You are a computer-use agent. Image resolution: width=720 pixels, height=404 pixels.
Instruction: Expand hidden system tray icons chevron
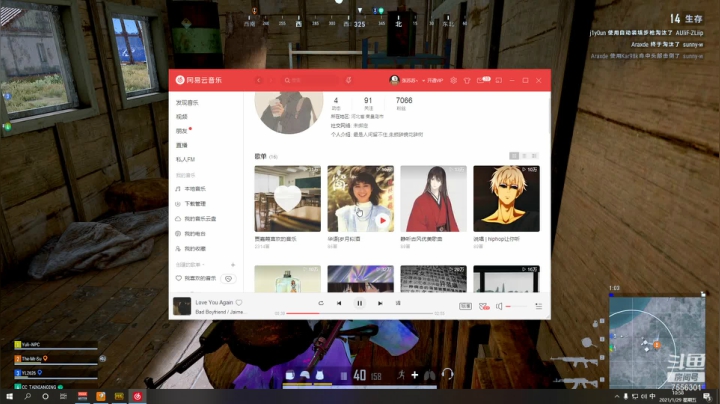(617, 396)
